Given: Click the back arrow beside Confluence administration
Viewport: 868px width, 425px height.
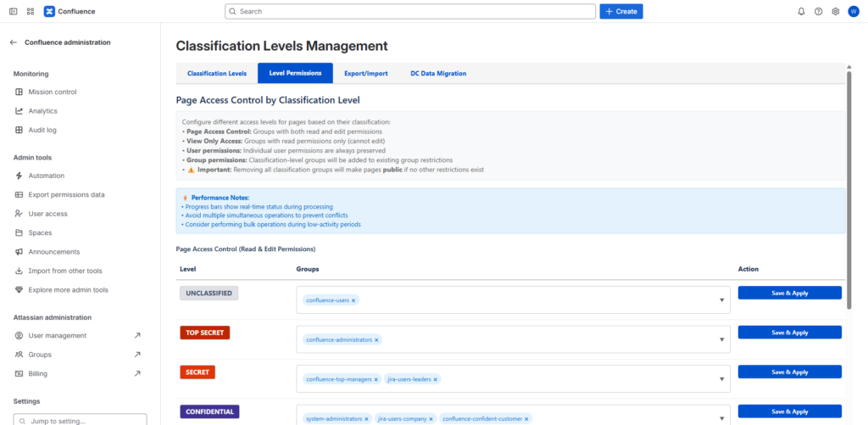Looking at the screenshot, I should 14,42.
